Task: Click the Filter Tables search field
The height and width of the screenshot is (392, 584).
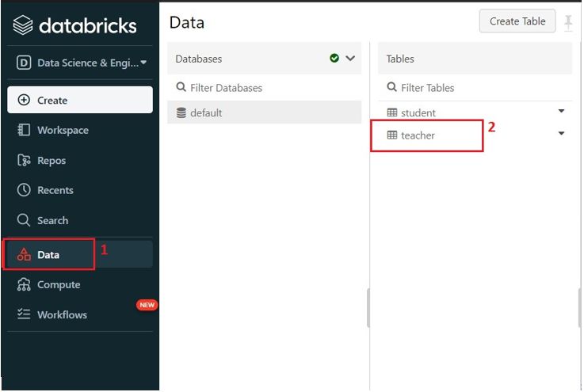Action: (475, 88)
